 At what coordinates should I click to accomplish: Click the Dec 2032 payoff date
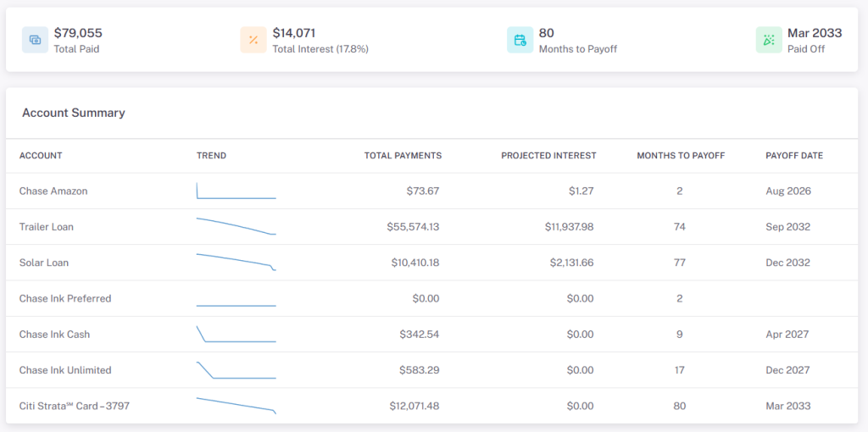pos(788,263)
